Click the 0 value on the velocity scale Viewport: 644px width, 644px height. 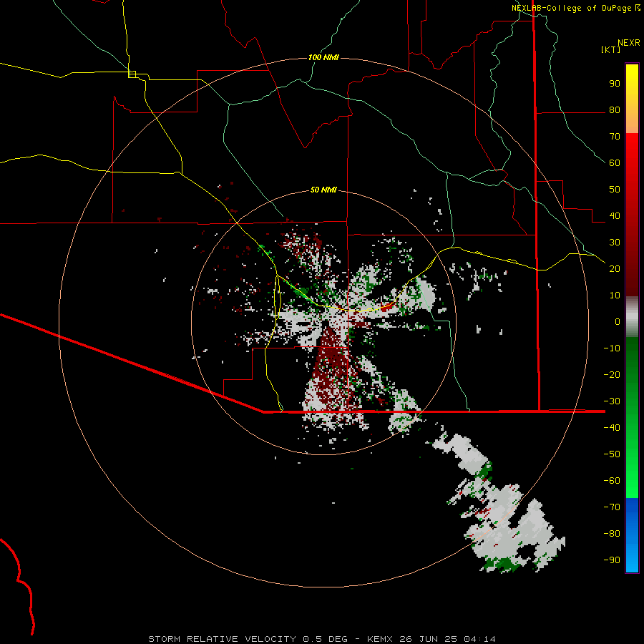[x=618, y=322]
